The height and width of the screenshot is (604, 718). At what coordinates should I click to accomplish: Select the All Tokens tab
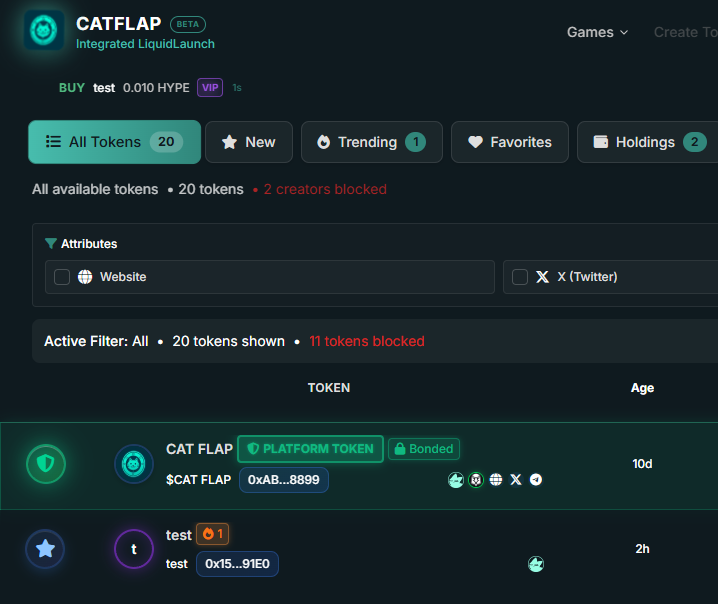pos(114,142)
